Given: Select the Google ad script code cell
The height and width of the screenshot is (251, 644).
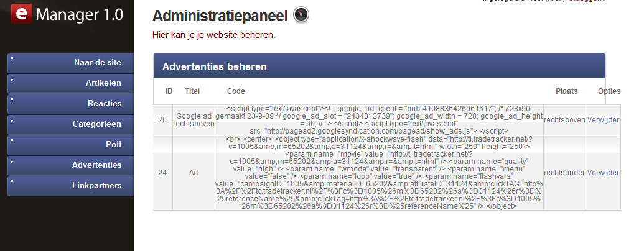Looking at the screenshot, I should point(379,120).
